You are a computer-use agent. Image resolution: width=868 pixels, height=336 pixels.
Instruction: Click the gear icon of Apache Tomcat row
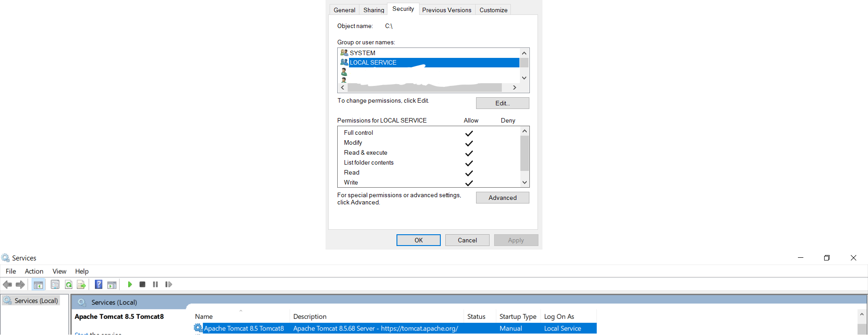pos(198,328)
